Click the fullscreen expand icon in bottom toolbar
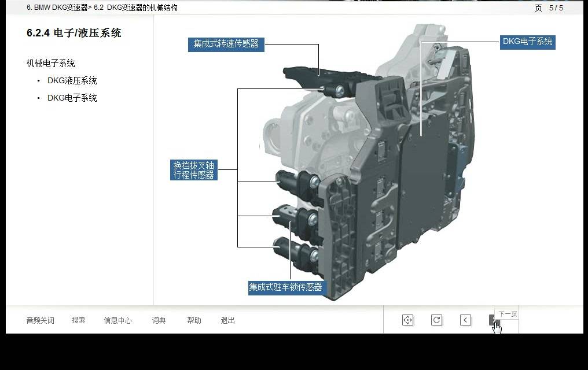This screenshot has width=588, height=370. 407,320
